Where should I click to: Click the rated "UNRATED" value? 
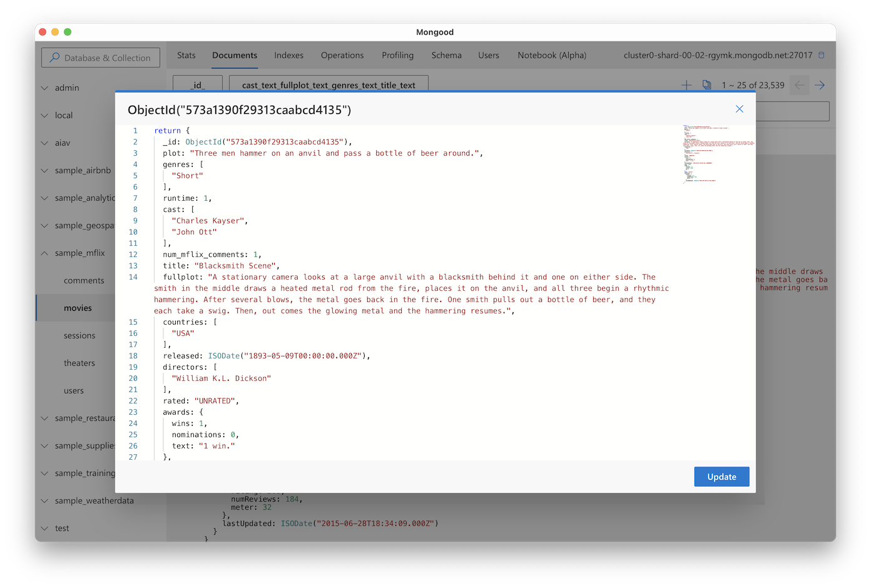[x=215, y=401]
